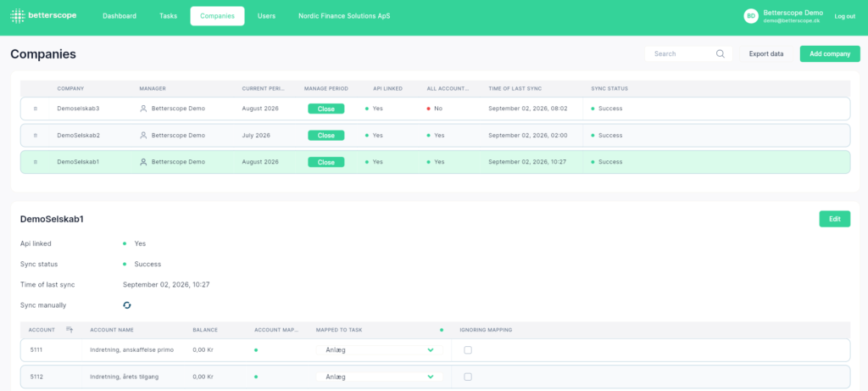
Task: Click the manager person icon for DemoSelskab2
Action: 143,135
